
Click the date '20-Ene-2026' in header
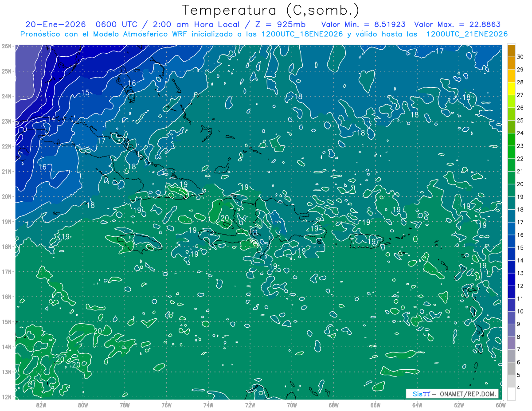[55, 24]
